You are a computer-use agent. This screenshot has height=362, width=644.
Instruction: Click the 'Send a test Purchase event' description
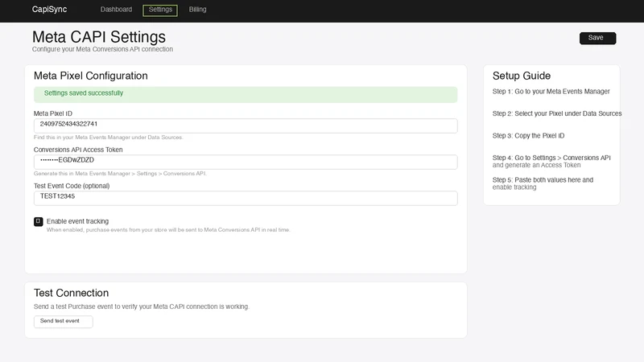click(x=142, y=306)
